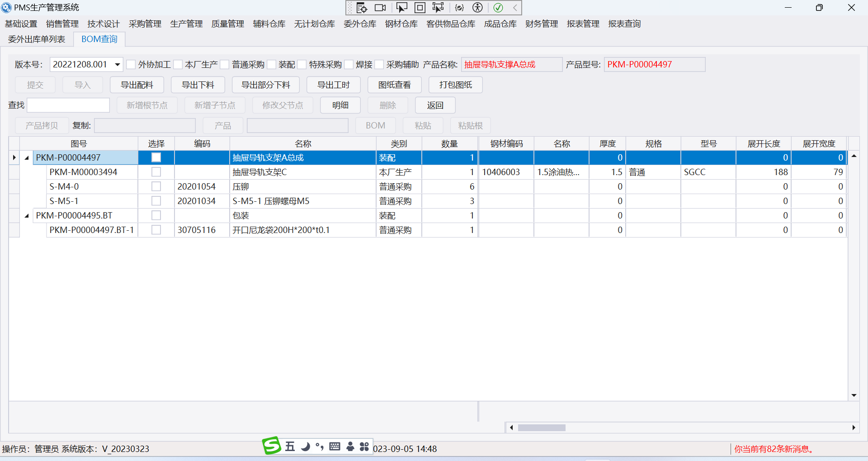Open the soft keyboard icon in IME bar
This screenshot has width=868, height=461.
[335, 447]
